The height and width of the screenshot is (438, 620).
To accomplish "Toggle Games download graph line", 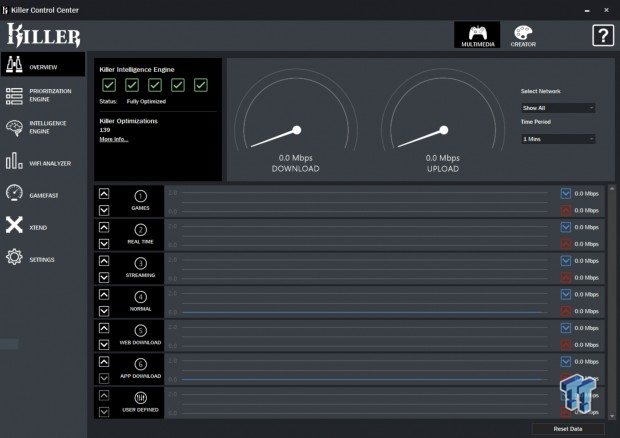I will pos(566,193).
